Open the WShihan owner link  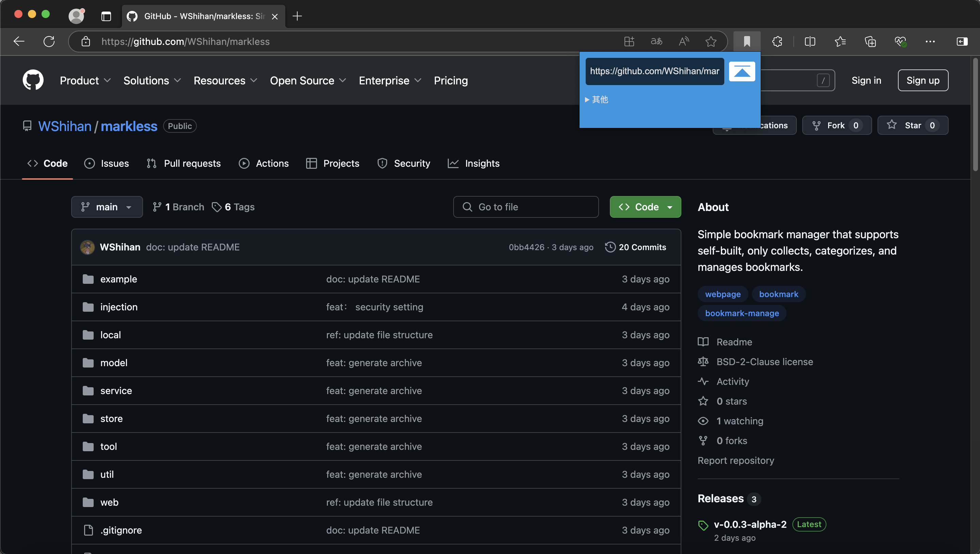point(65,126)
